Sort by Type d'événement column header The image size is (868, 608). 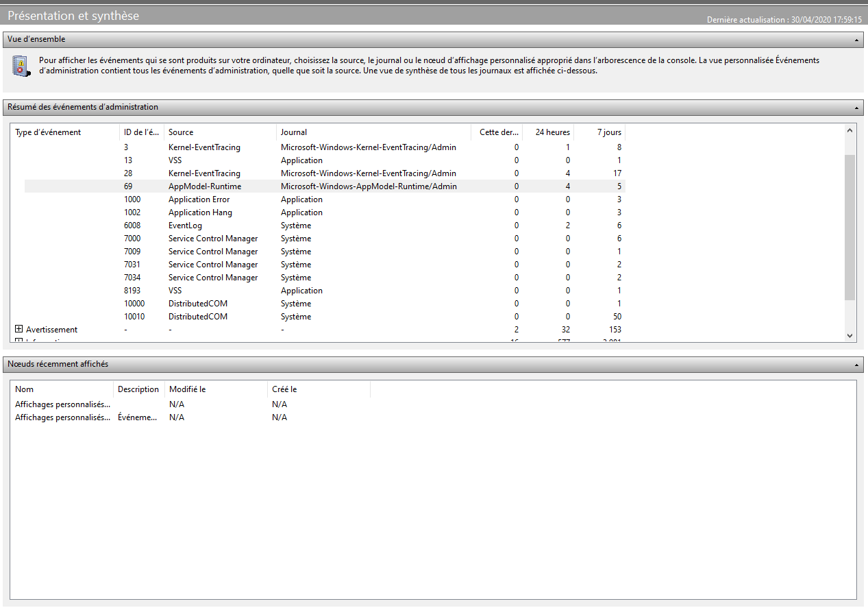click(x=65, y=132)
